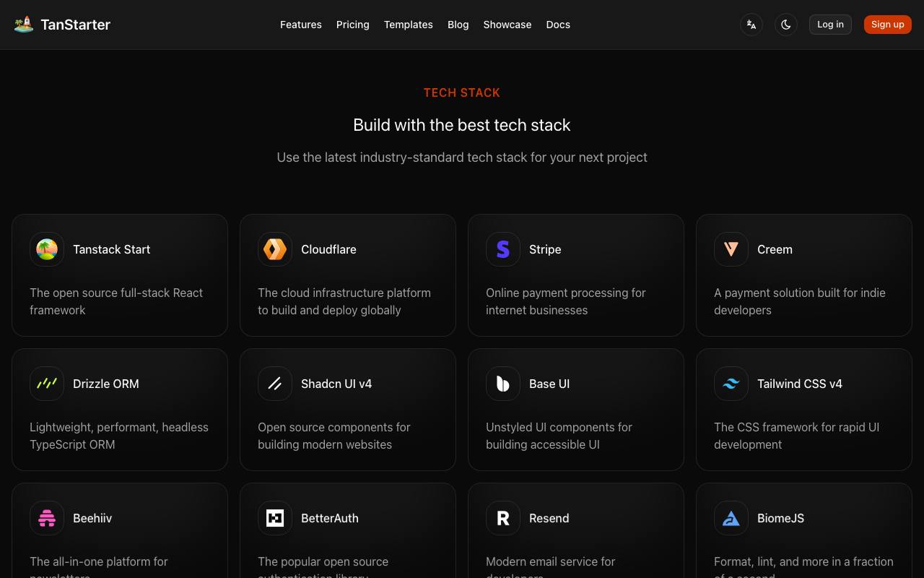
Task: Click 'Lightweight, performant, headless TypeScript ORM' text
Action: coord(119,436)
